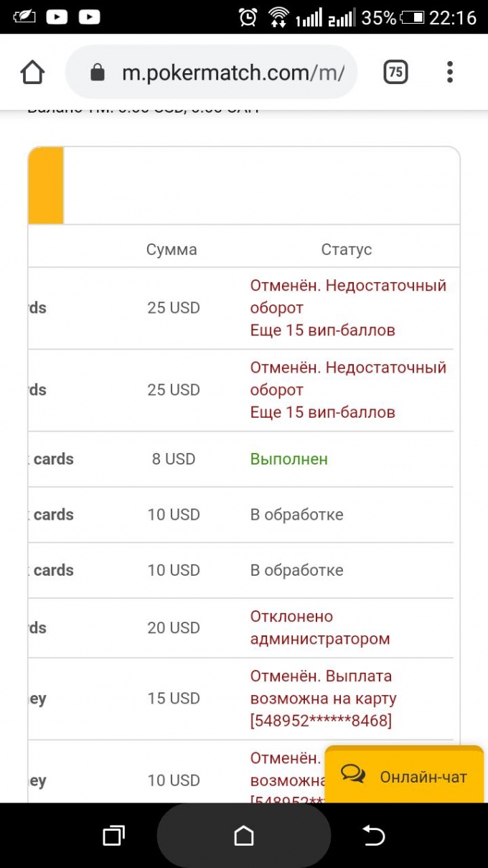Screen dimensions: 488x868
Task: Click the Сумма column header
Action: point(172,249)
